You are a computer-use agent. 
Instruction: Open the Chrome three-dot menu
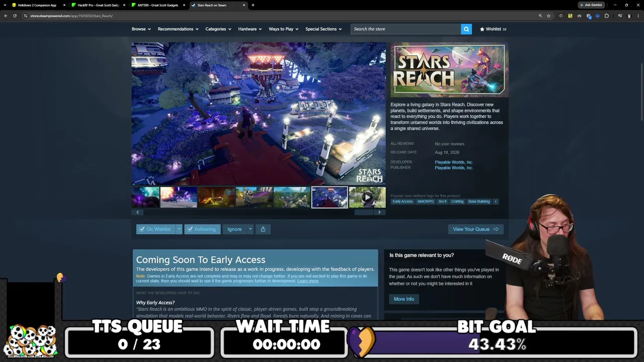[638, 16]
